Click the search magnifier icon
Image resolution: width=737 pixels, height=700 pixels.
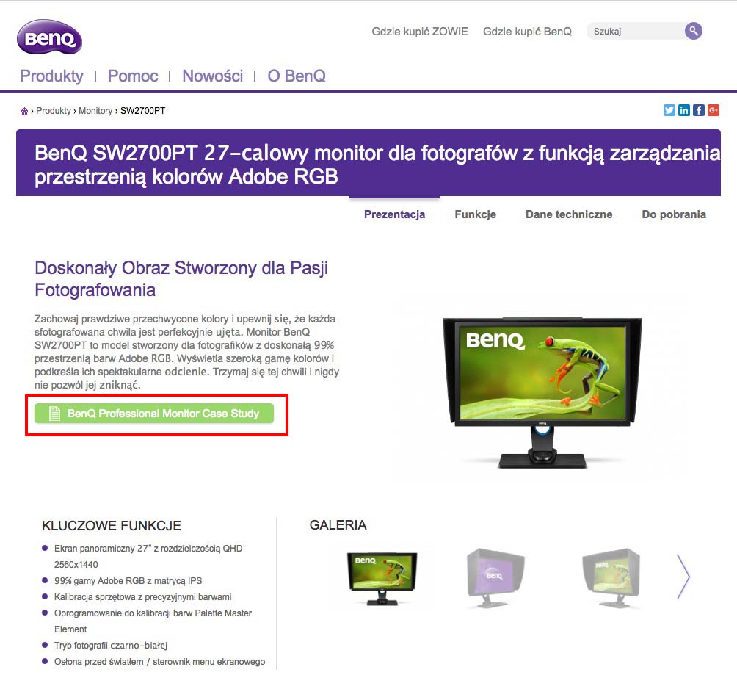tap(693, 31)
